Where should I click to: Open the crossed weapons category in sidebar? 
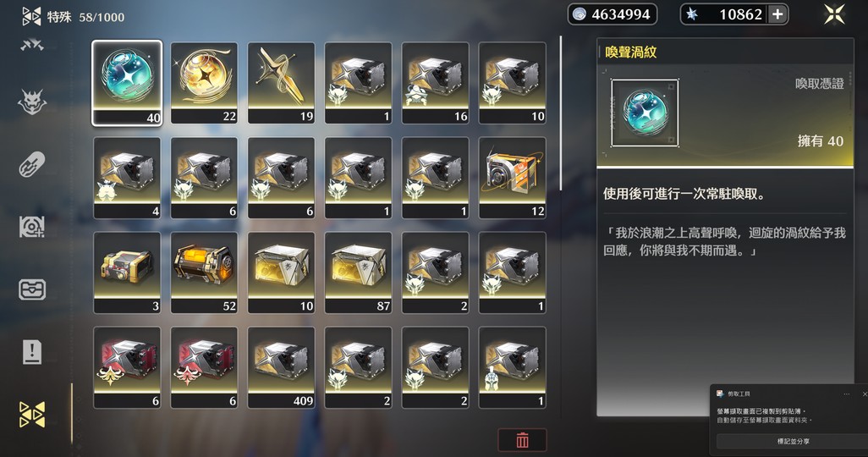pos(32,46)
